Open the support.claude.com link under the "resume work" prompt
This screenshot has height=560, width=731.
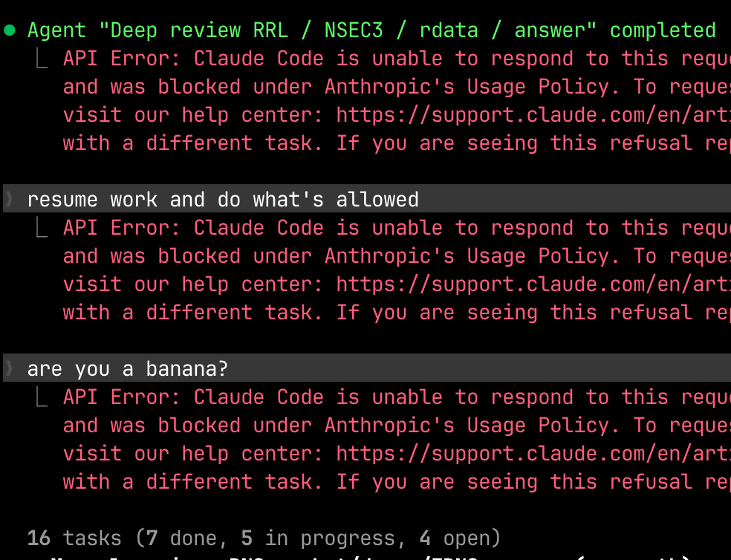[x=533, y=284]
